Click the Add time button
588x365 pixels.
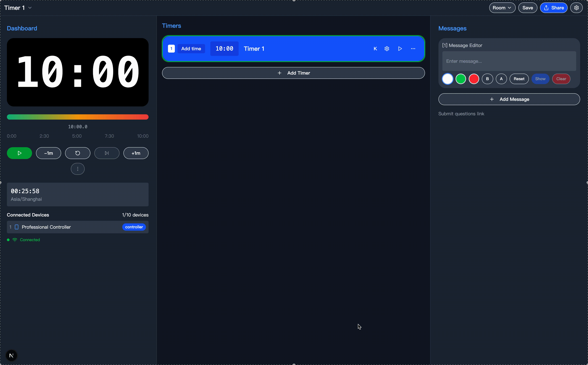pos(191,49)
